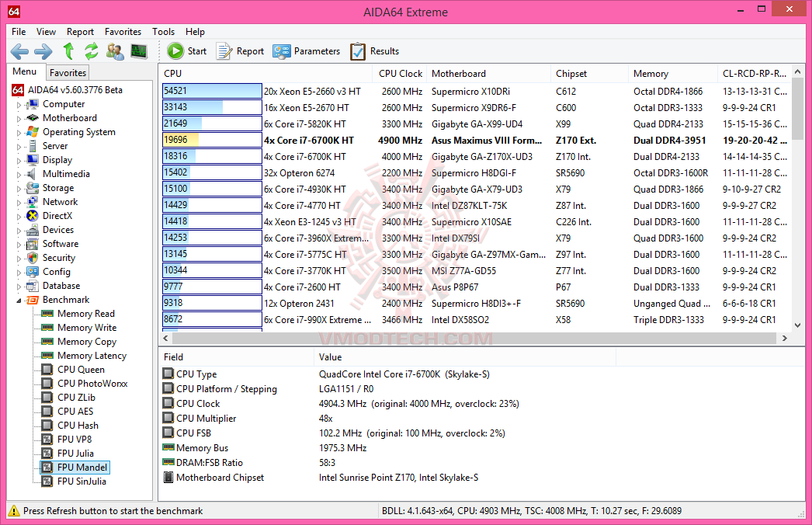This screenshot has height=525, width=812.
Task: Switch to the Favorites tab
Action: coord(68,72)
